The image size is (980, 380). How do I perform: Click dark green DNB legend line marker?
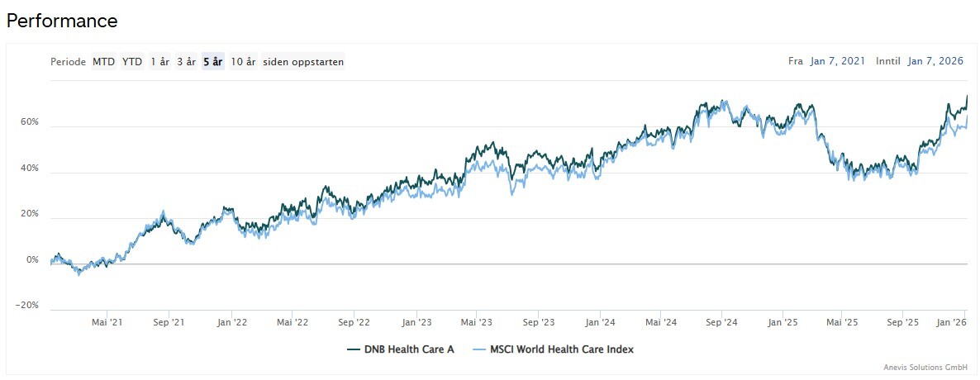354,349
